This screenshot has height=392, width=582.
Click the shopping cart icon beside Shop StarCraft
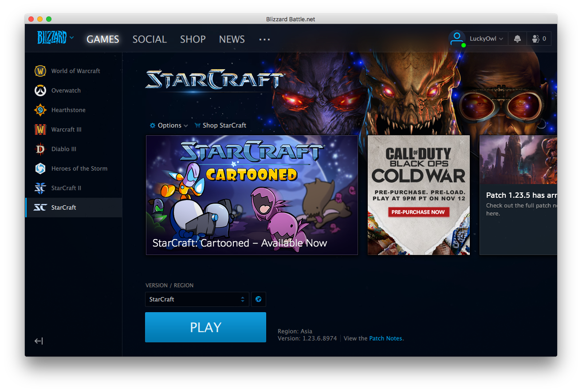click(x=197, y=125)
